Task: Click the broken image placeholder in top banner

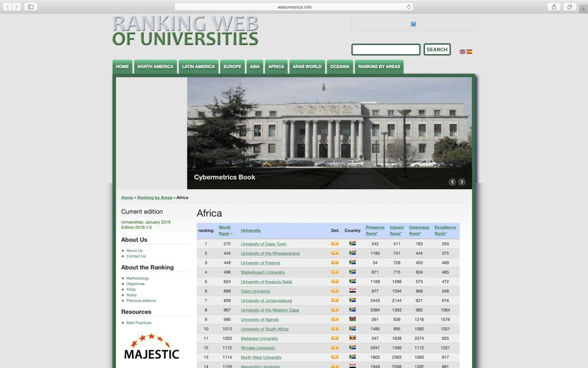Action: click(x=413, y=24)
